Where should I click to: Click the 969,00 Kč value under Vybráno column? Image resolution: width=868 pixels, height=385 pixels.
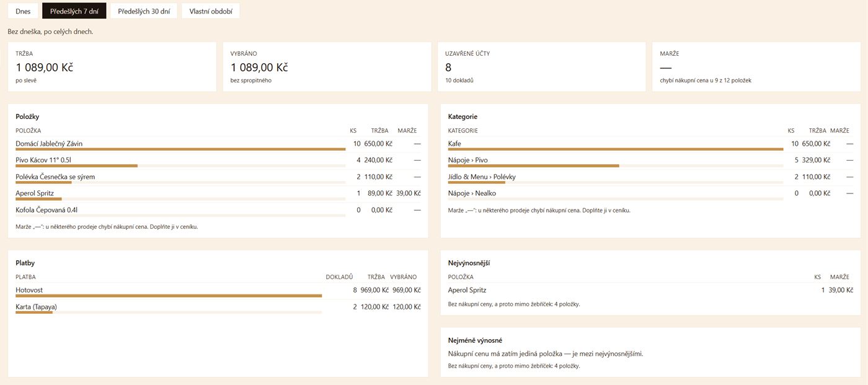pyautogui.click(x=407, y=290)
